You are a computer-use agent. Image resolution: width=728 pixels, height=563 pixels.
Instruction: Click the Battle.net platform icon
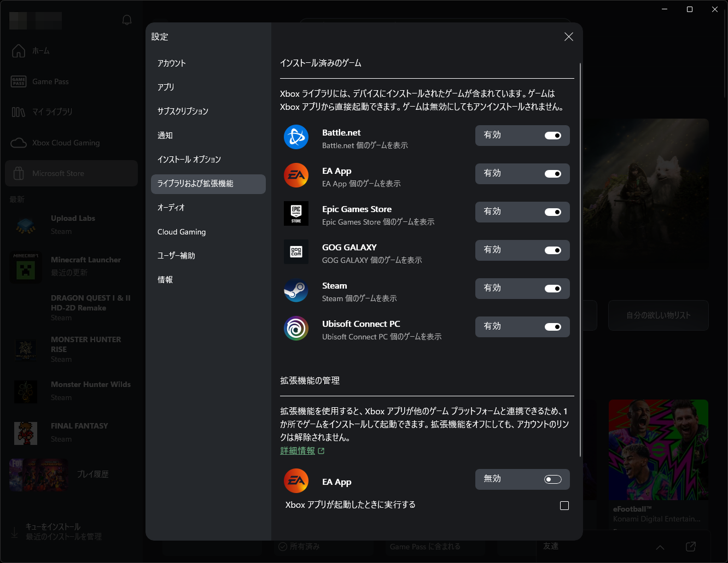point(296,138)
